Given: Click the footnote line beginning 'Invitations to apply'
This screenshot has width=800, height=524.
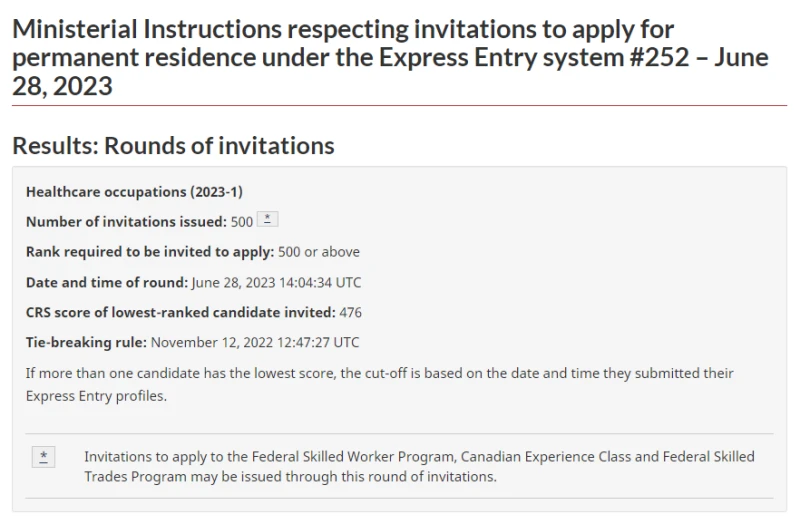Looking at the screenshot, I should pyautogui.click(x=419, y=456).
